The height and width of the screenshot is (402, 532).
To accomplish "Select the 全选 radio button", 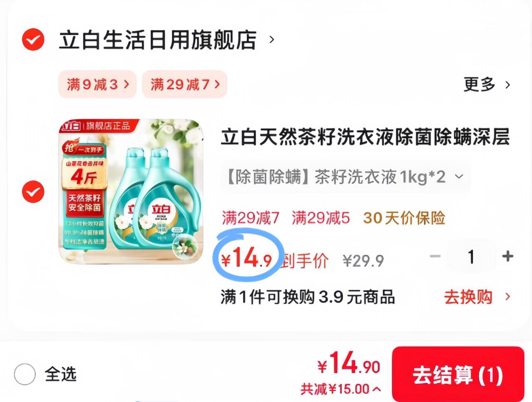I will coord(25,374).
